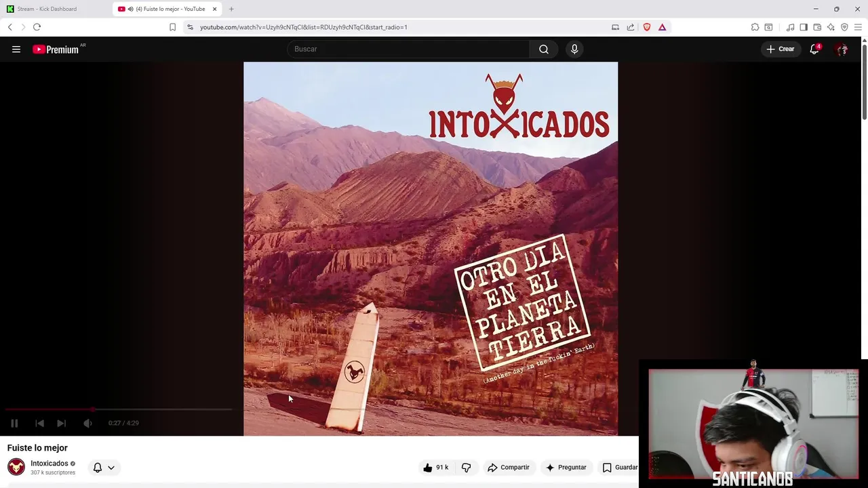The height and width of the screenshot is (488, 868).
Task: Open a new browser tab
Action: [231, 9]
